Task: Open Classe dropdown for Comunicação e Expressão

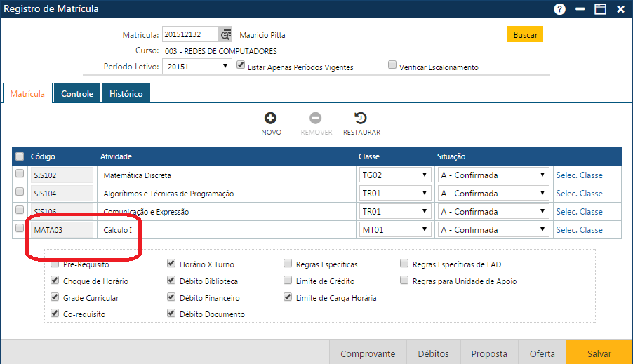Action: click(394, 211)
